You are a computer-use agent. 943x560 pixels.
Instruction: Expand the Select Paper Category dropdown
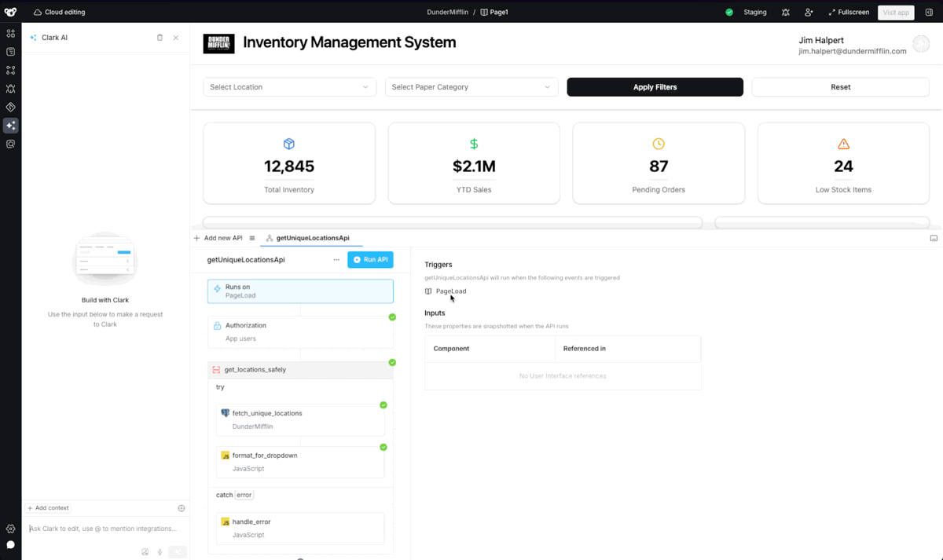pos(472,87)
